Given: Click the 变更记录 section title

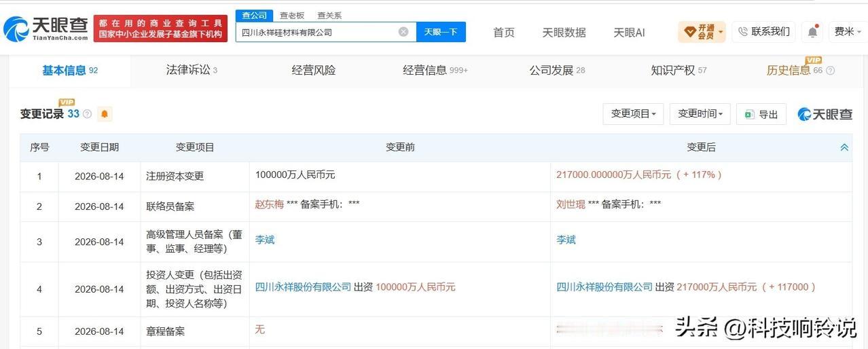Looking at the screenshot, I should [x=42, y=114].
